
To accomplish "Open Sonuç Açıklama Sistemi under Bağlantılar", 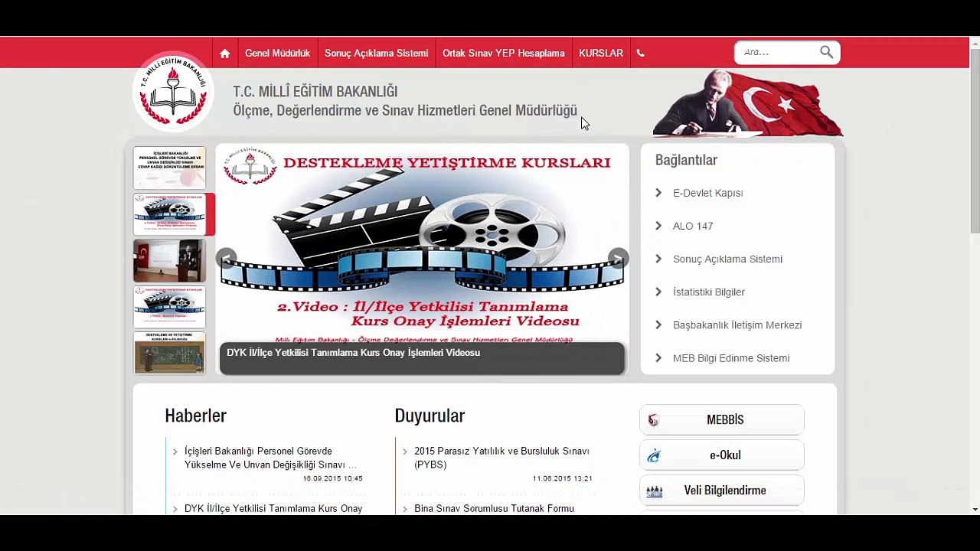I will point(727,259).
